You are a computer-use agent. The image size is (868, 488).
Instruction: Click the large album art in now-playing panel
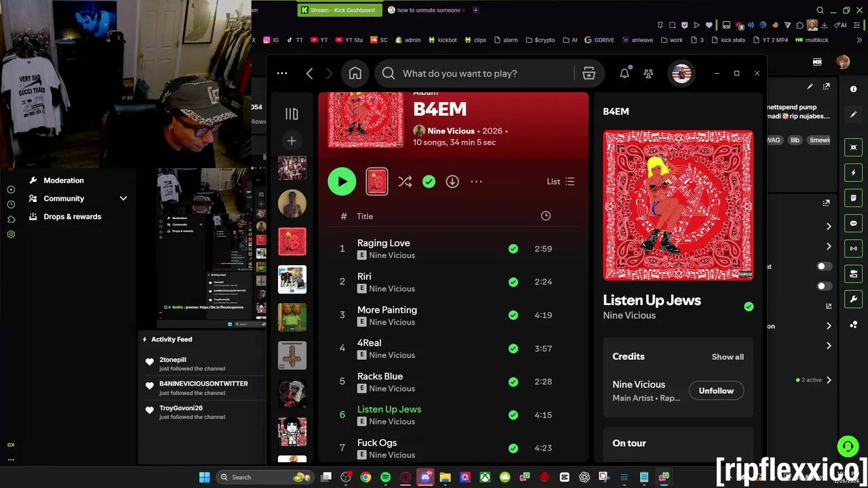coord(678,205)
